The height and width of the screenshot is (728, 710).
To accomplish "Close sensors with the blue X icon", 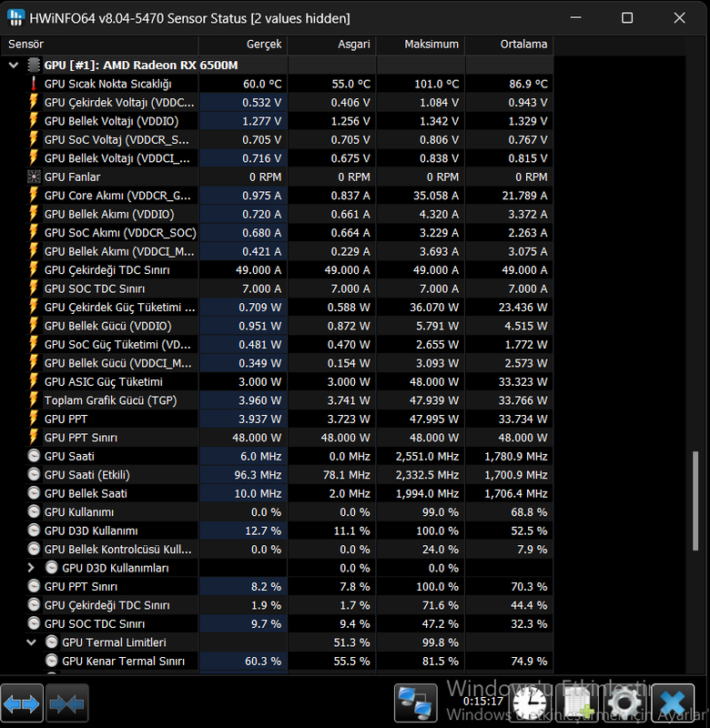I will (673, 703).
